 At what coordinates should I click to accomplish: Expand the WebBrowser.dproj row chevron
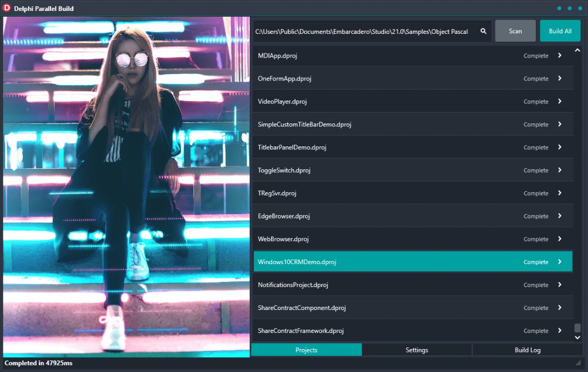point(559,239)
